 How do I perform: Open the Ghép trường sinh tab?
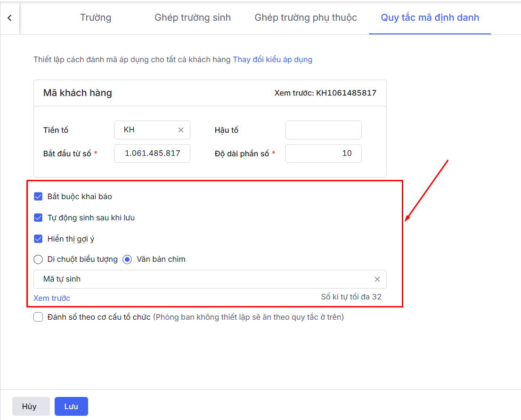[x=193, y=18]
